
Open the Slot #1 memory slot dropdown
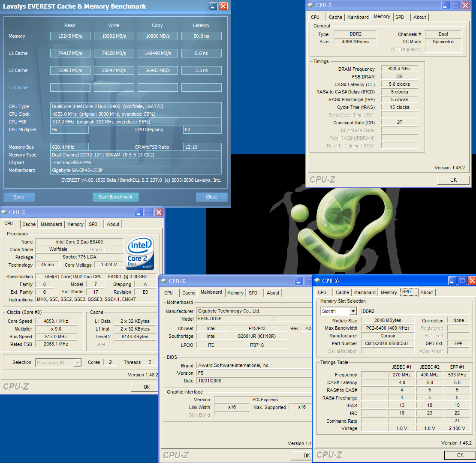(353, 311)
